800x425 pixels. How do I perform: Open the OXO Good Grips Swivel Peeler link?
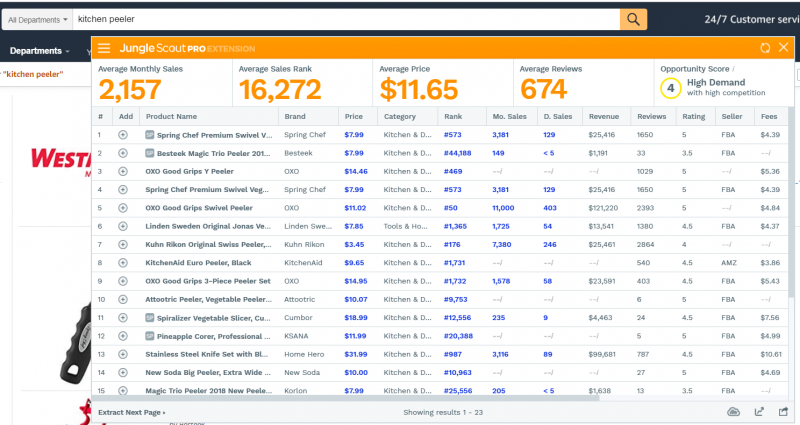point(199,208)
